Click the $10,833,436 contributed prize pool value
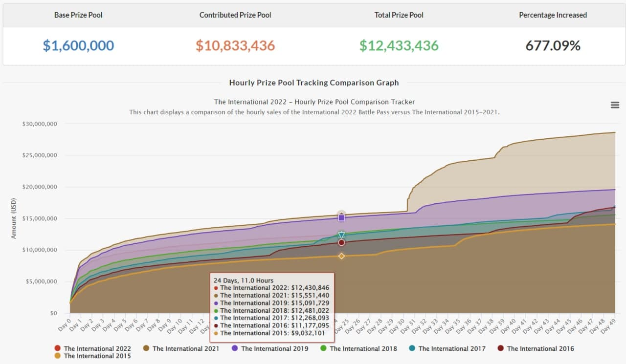The width and height of the screenshot is (626, 364). [235, 46]
